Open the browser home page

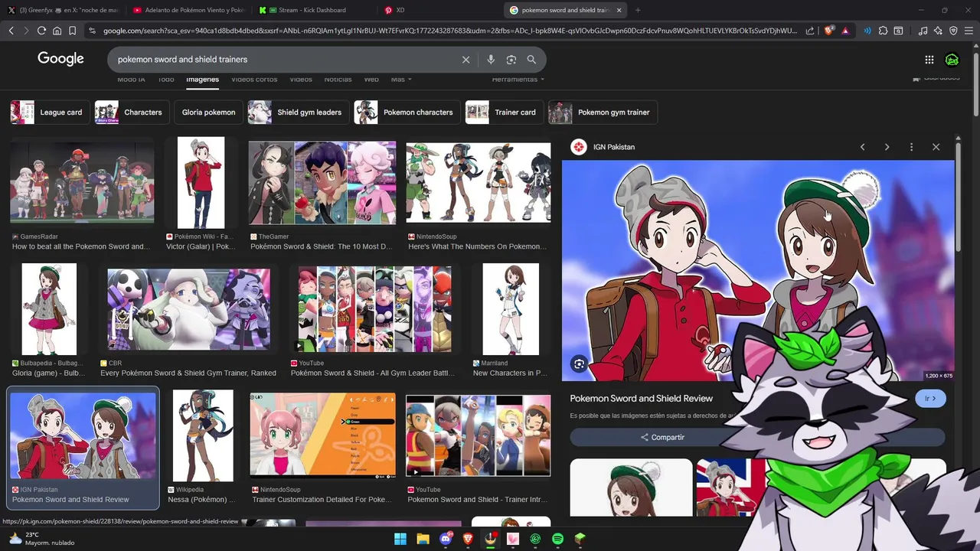point(57,31)
